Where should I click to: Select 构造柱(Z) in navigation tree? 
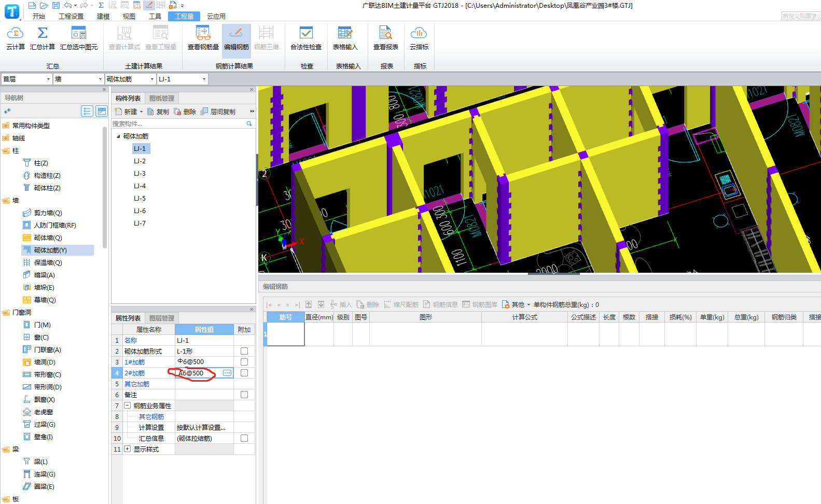click(47, 175)
